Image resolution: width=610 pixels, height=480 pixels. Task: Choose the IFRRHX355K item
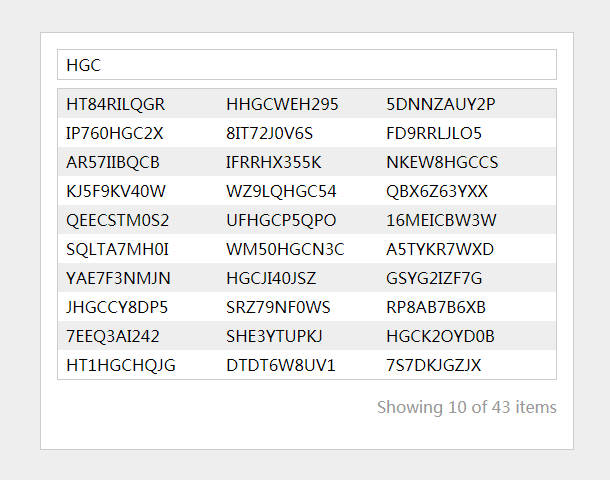pyautogui.click(x=273, y=162)
